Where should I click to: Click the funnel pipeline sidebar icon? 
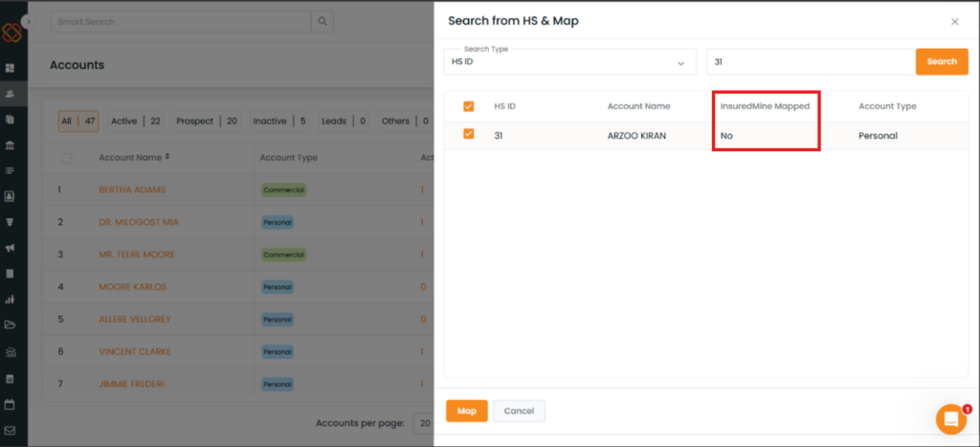10,222
